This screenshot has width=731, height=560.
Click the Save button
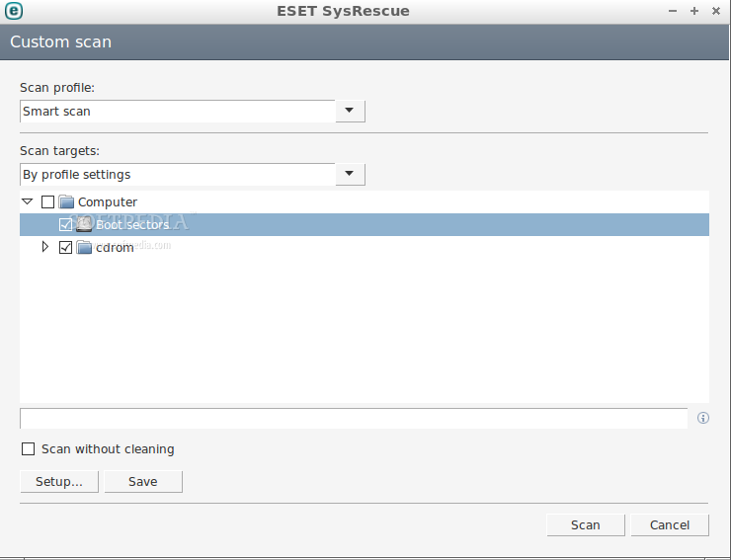pos(143,481)
